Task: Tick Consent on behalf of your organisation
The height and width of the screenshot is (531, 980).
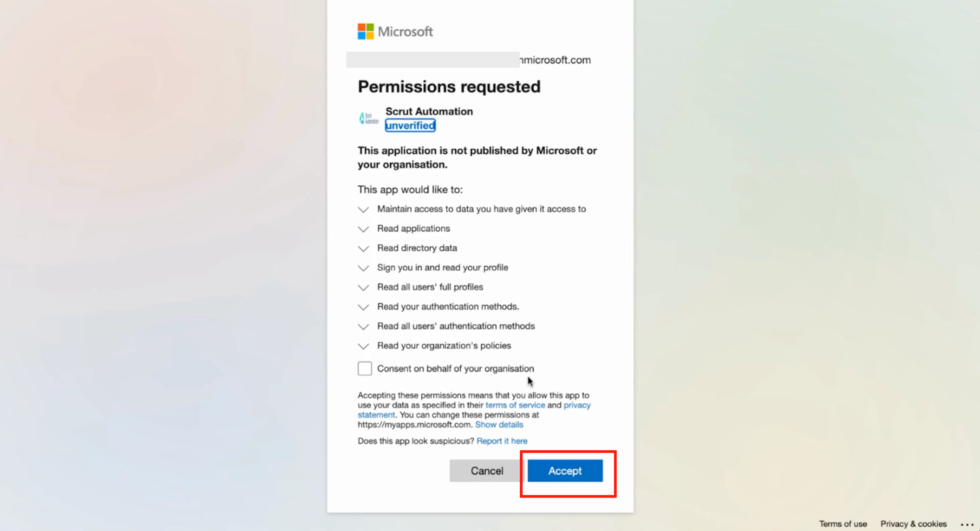Action: 364,368
